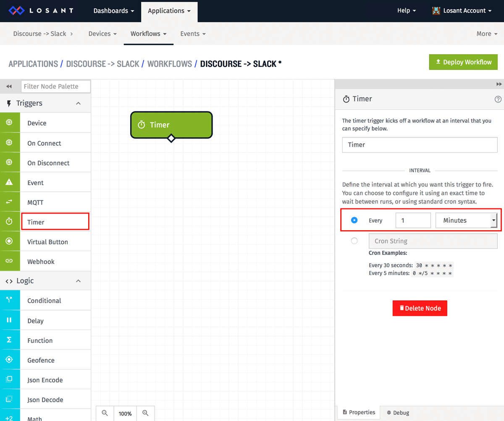Select the Event trigger node

(45, 182)
